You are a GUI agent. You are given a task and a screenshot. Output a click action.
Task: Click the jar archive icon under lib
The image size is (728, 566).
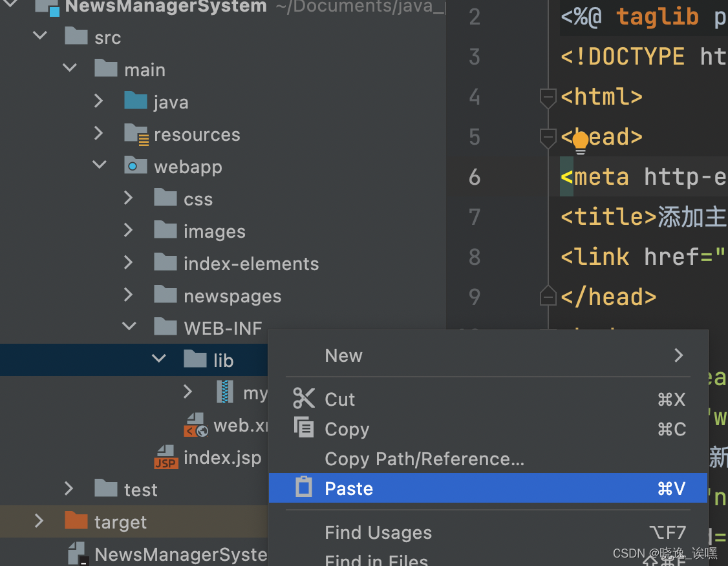coord(225,392)
